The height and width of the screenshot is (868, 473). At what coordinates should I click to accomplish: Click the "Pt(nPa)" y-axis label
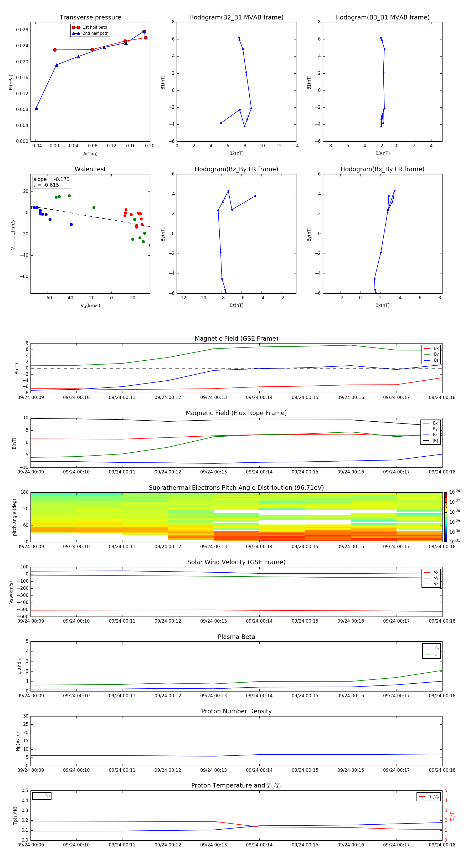[x=11, y=82]
